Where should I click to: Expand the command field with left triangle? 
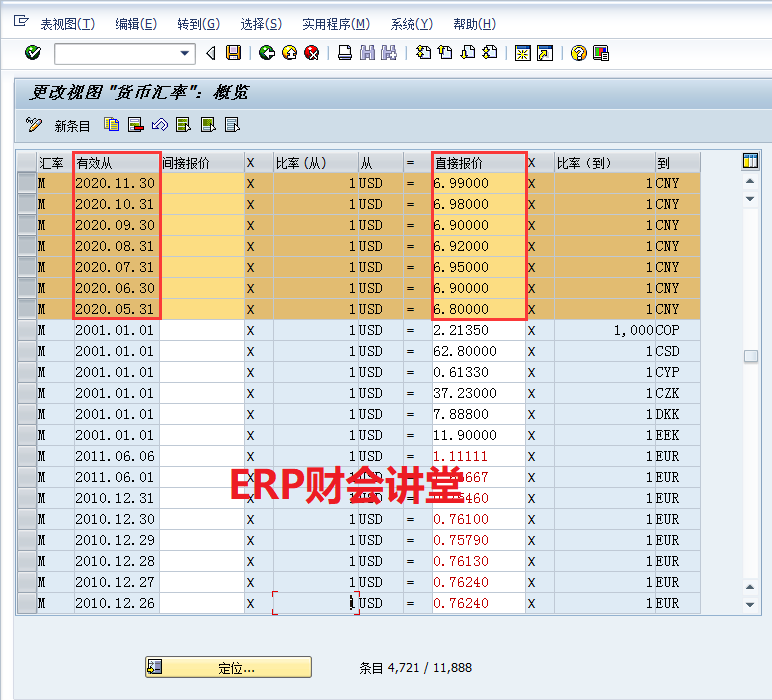pos(210,53)
